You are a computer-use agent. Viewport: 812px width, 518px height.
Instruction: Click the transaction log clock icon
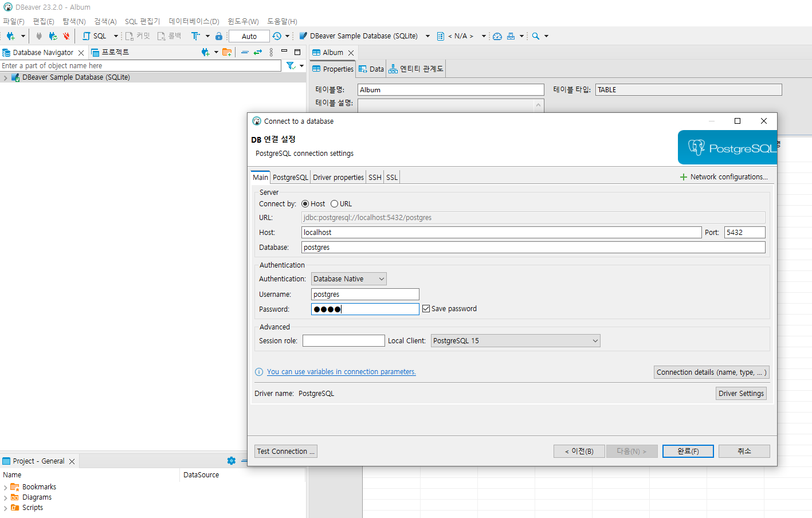[277, 36]
